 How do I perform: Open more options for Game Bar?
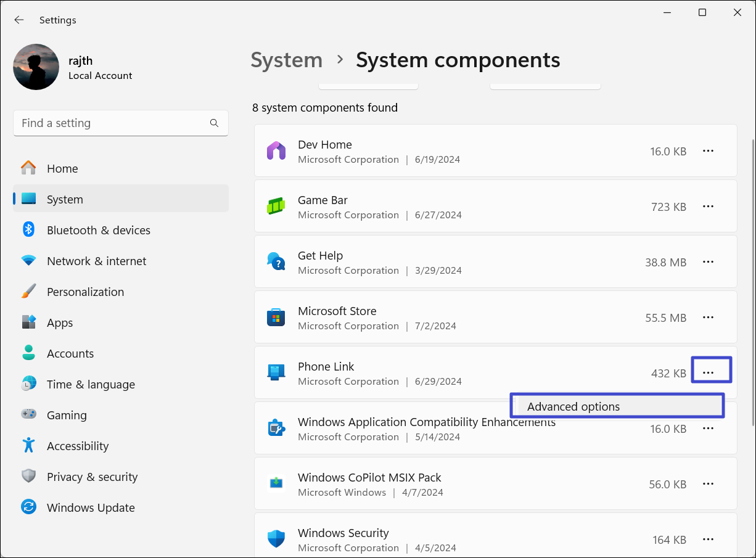point(708,207)
